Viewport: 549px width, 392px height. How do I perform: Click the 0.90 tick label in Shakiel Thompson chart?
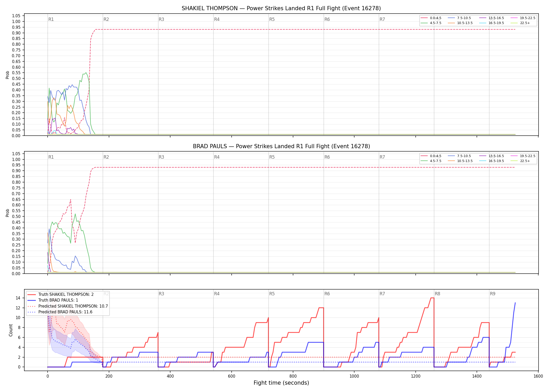click(16, 33)
